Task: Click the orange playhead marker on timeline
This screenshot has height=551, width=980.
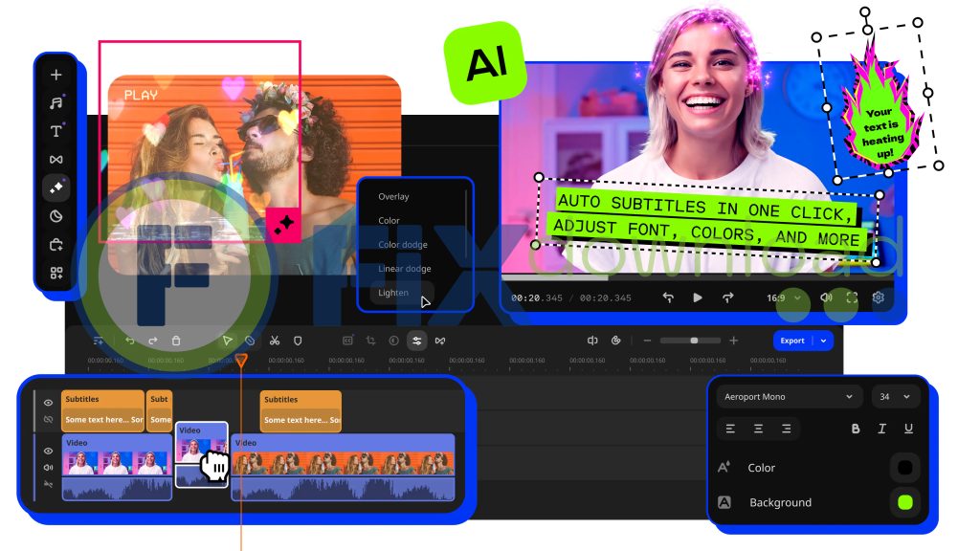Action: [241, 361]
